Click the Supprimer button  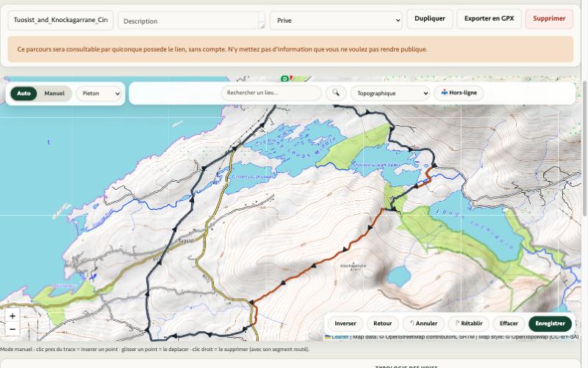coord(549,18)
